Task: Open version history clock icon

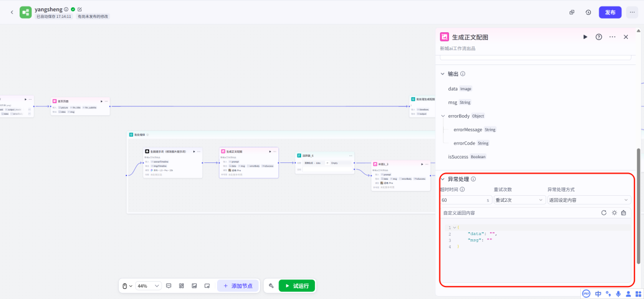Action: [588, 13]
